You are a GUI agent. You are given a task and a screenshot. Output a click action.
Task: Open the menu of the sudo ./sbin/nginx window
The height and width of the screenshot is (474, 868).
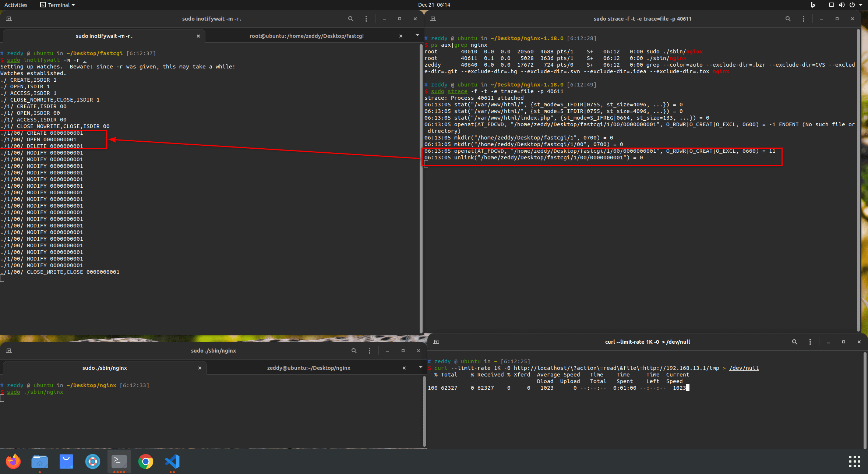pyautogui.click(x=369, y=351)
